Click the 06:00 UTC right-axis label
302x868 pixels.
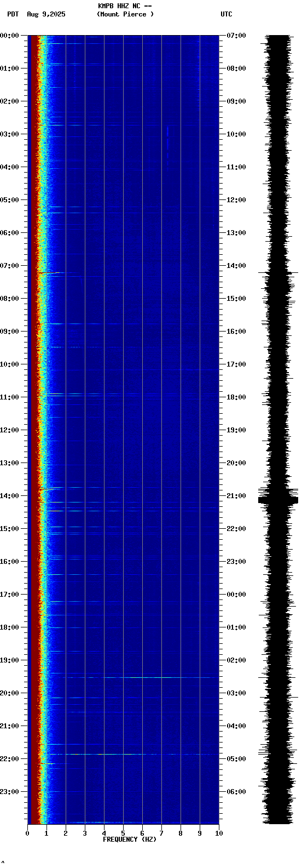[236, 792]
